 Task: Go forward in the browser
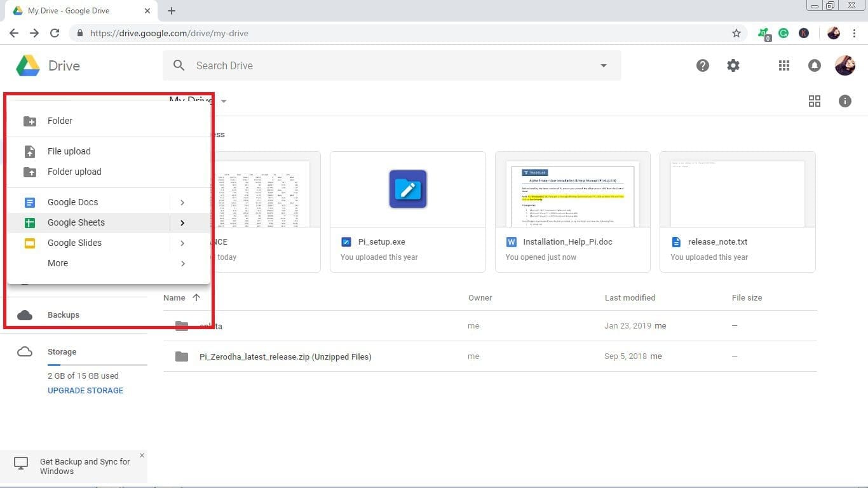tap(34, 33)
